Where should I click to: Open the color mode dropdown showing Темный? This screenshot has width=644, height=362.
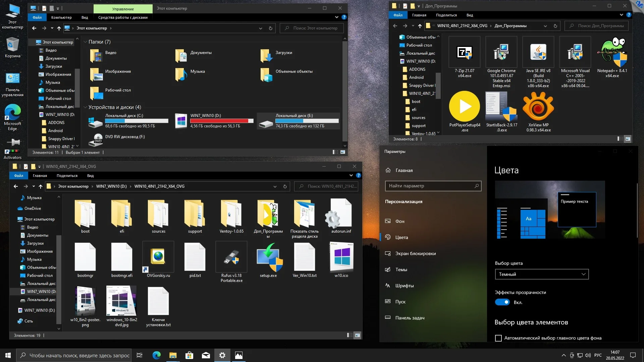pos(541,274)
